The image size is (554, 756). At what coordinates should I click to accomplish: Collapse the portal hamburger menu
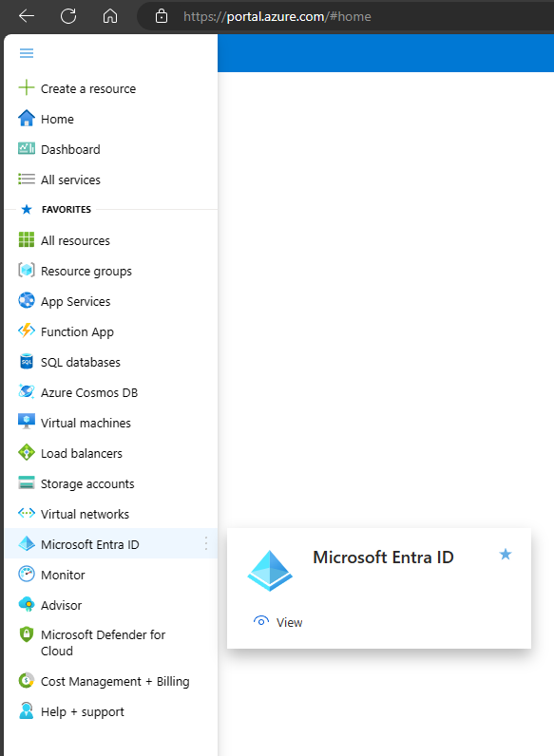(x=27, y=53)
